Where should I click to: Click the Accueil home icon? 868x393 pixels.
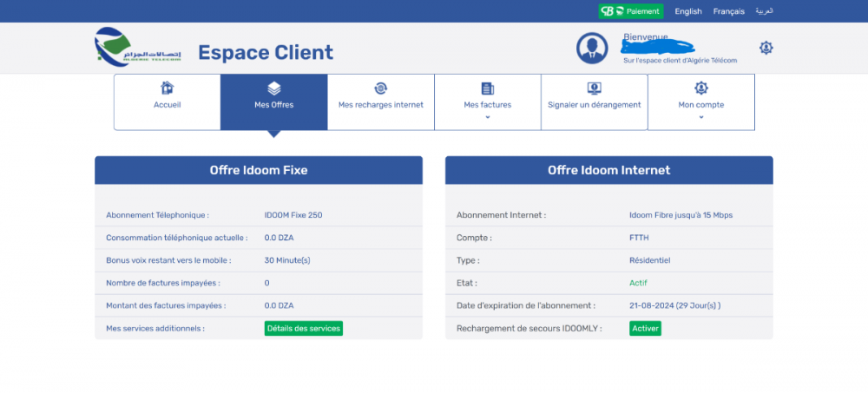click(167, 88)
